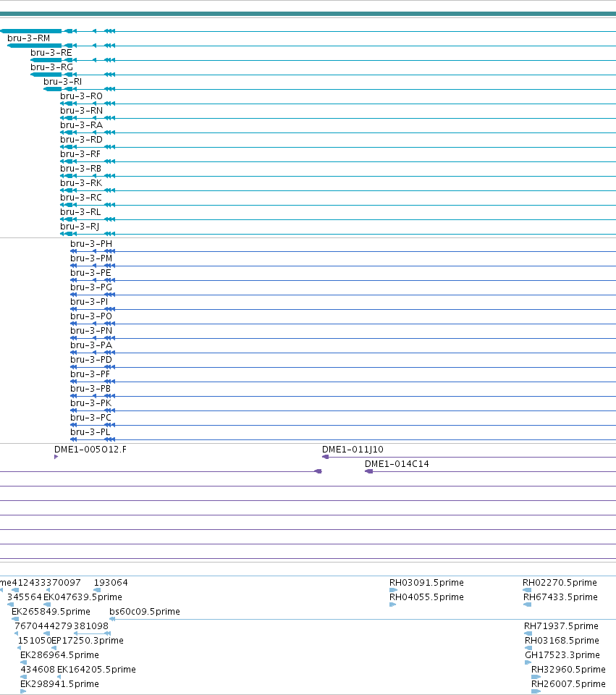Click the 345564 feature label
This screenshot has height=695, width=616.
click(x=25, y=597)
